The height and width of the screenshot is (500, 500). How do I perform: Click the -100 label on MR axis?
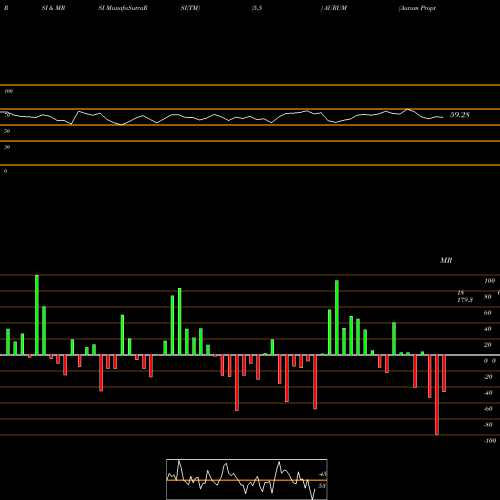pyautogui.click(x=490, y=441)
